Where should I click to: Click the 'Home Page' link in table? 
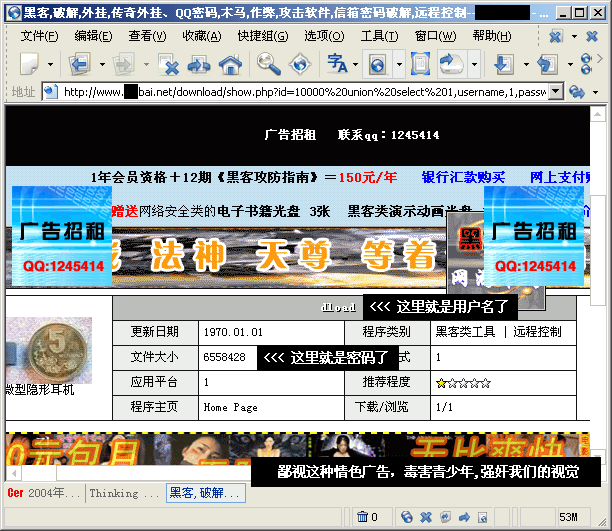(230, 407)
